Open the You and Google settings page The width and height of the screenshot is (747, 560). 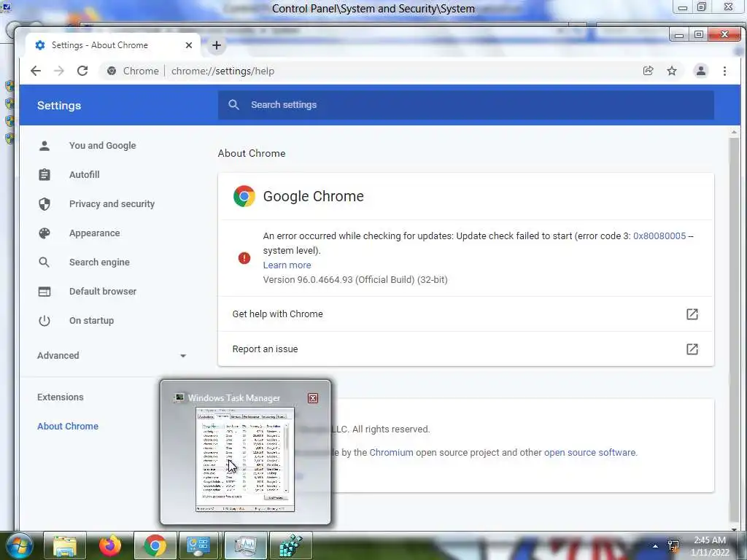tap(102, 146)
